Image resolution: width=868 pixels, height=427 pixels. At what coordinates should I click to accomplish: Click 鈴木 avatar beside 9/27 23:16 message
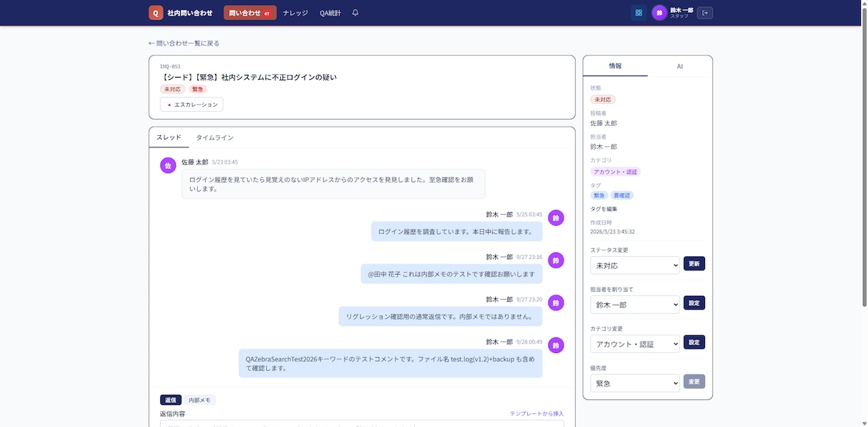[x=556, y=260]
